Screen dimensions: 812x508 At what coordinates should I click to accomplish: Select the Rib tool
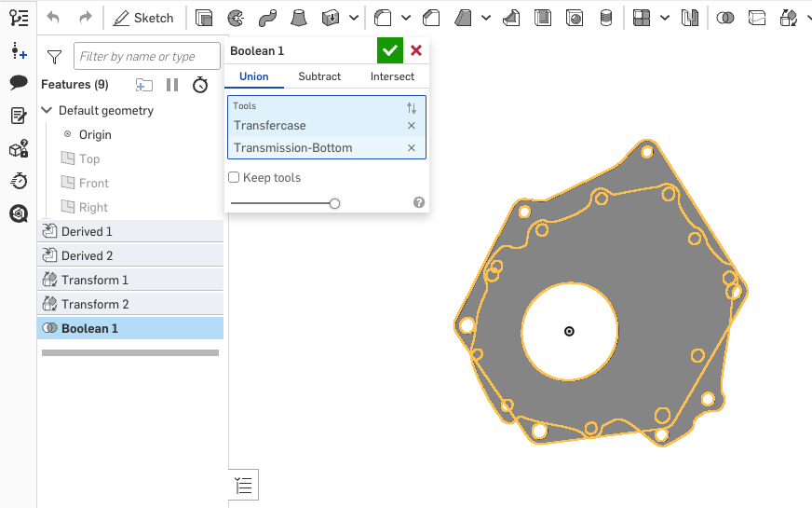[x=511, y=18]
